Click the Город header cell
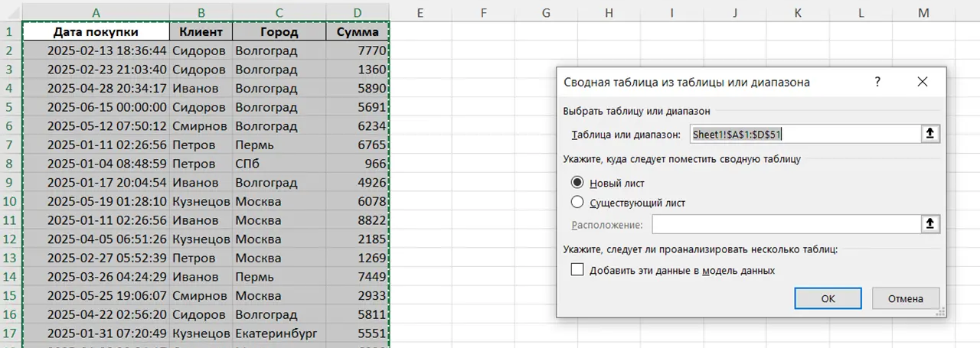 (279, 32)
